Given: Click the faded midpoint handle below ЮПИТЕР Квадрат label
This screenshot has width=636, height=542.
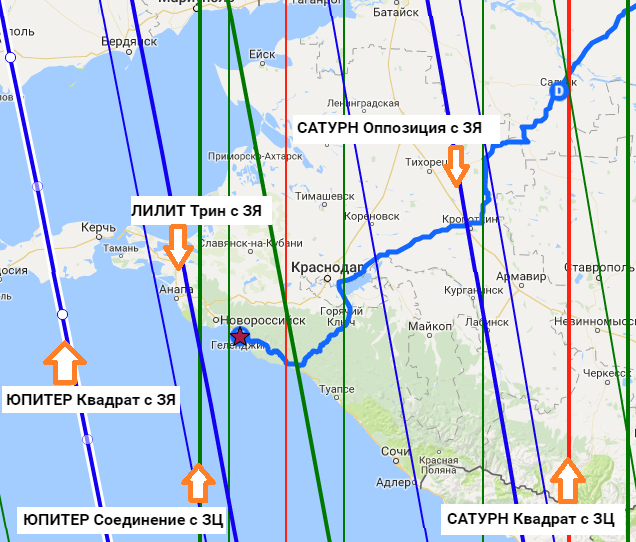Looking at the screenshot, I should coord(87,439).
